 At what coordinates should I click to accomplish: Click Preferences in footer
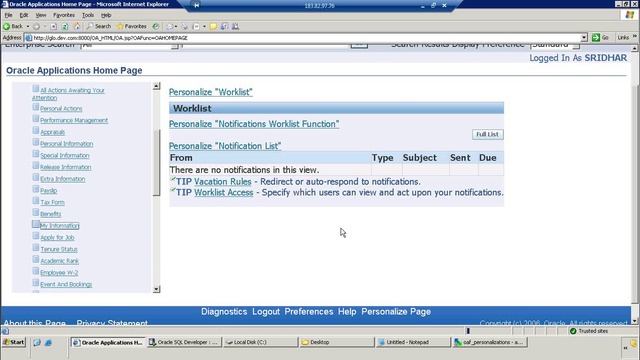point(309,311)
